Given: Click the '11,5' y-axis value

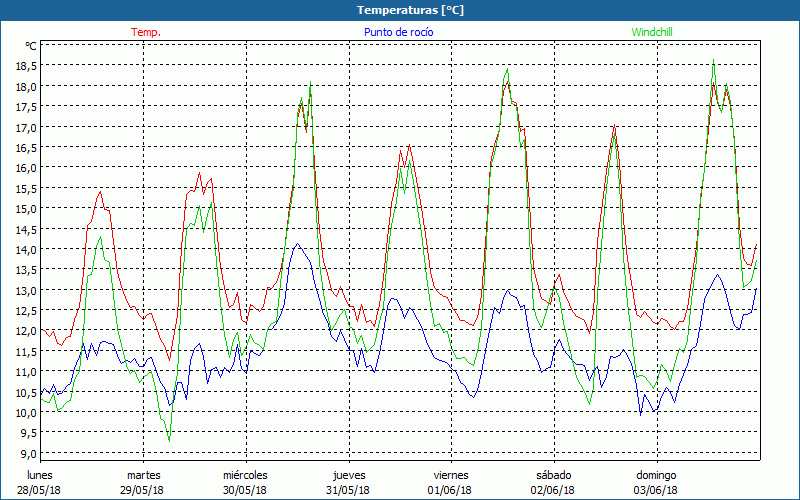Looking at the screenshot, I should click(x=26, y=351).
